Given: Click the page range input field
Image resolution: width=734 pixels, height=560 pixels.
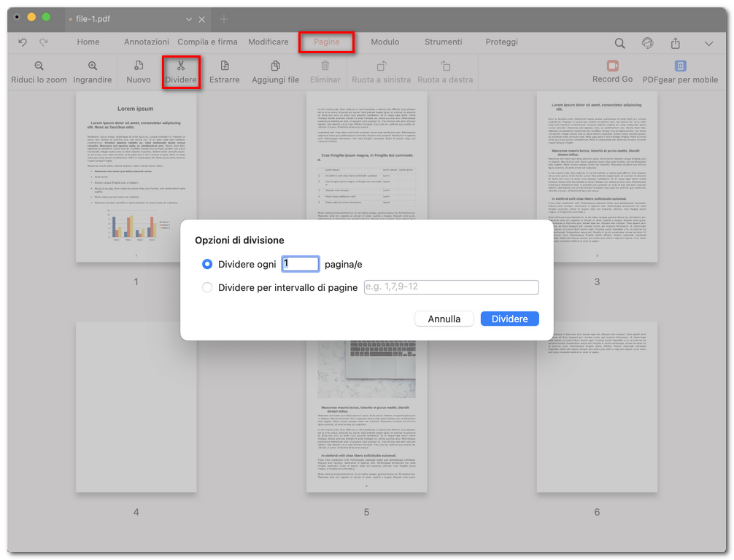Looking at the screenshot, I should pyautogui.click(x=451, y=287).
